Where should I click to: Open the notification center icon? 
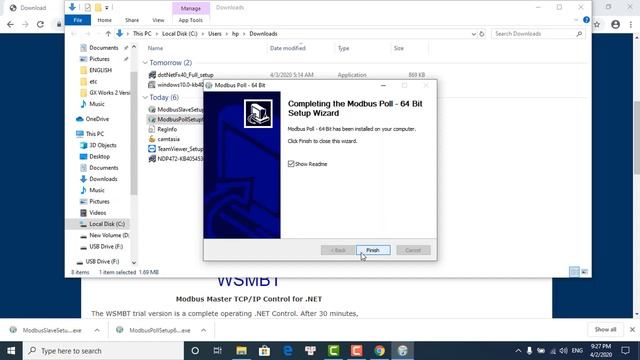click(625, 351)
